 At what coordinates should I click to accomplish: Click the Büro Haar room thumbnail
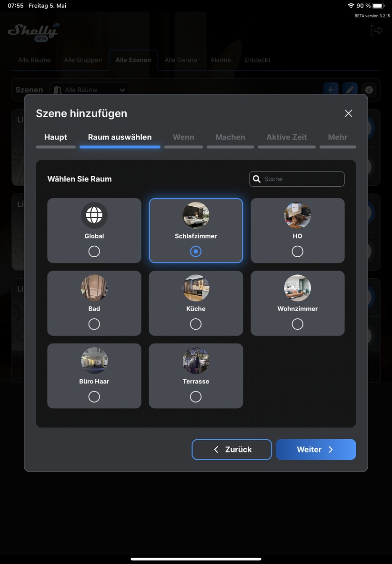94,361
